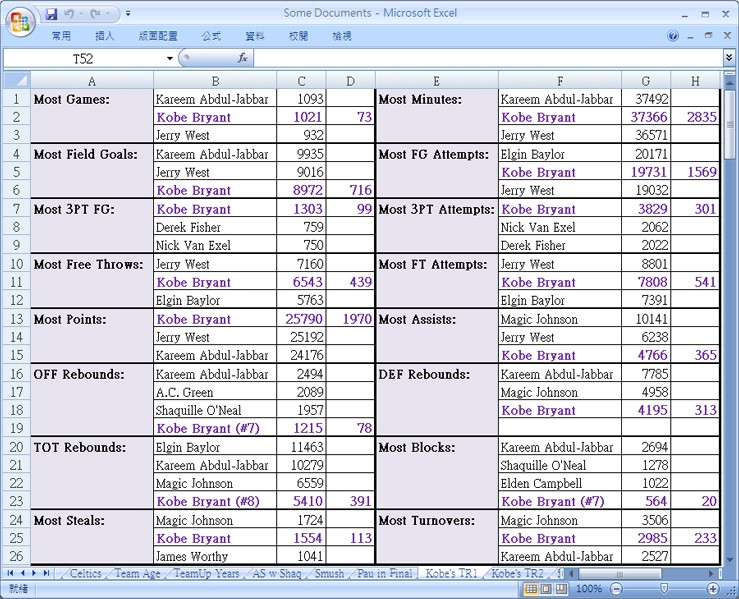Click the Select All corner button

(x=17, y=80)
